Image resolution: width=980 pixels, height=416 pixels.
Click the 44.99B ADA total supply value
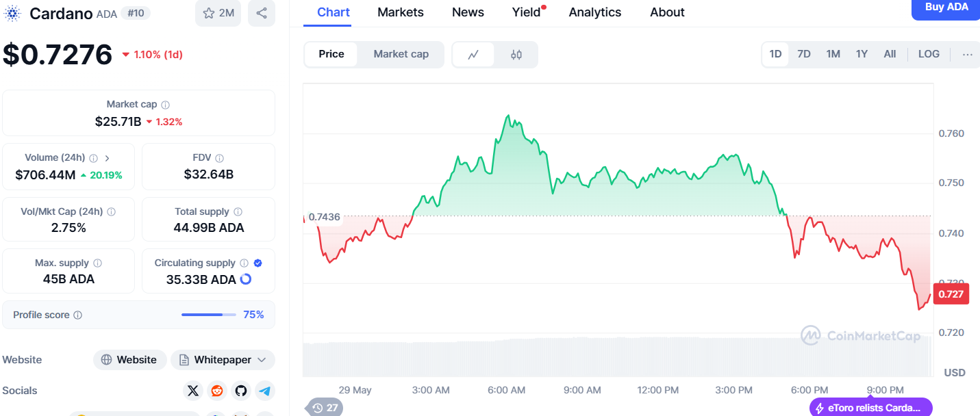coord(209,228)
